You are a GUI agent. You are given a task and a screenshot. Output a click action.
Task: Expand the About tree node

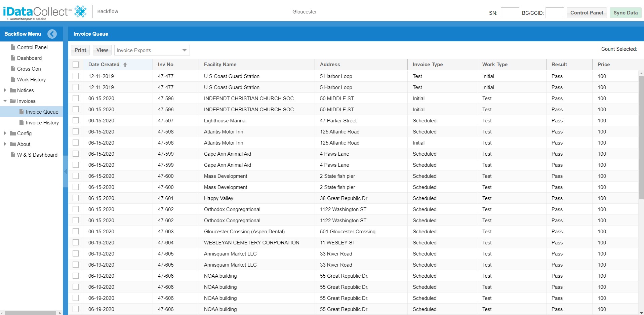5,144
